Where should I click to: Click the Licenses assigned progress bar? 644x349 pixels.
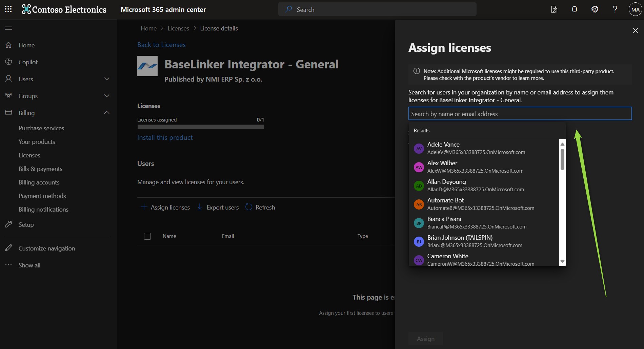click(x=201, y=127)
